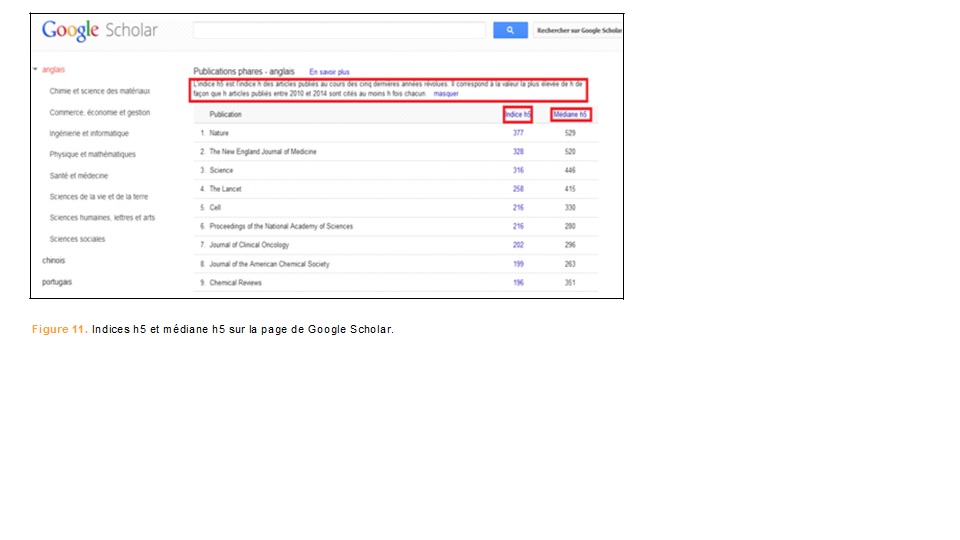Viewport: 960px width, 540px height.
Task: Click the 'Indice h5' column header
Action: click(518, 114)
